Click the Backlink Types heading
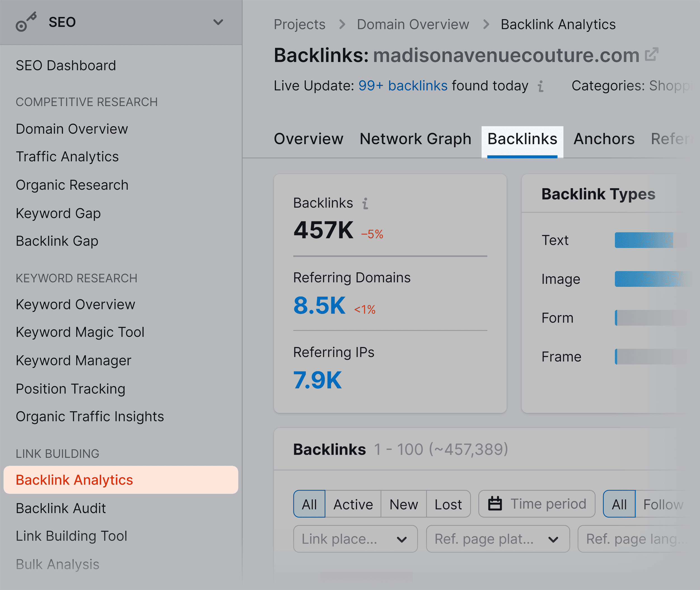 (598, 194)
